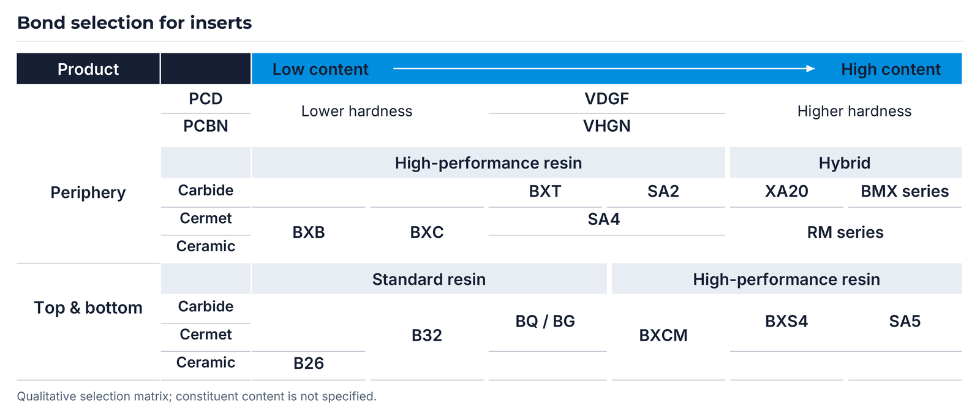Click the B32 standard resin bond
Screen dimensions: 980x413
(427, 335)
